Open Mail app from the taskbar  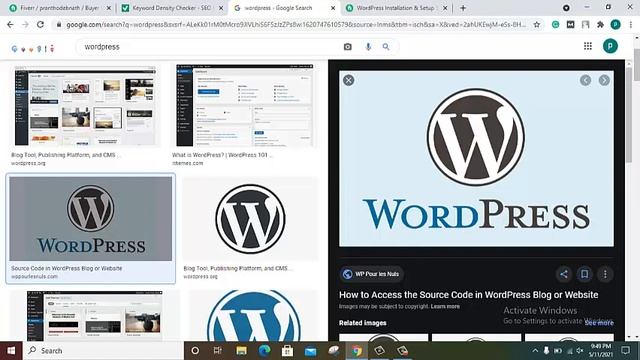coord(310,351)
